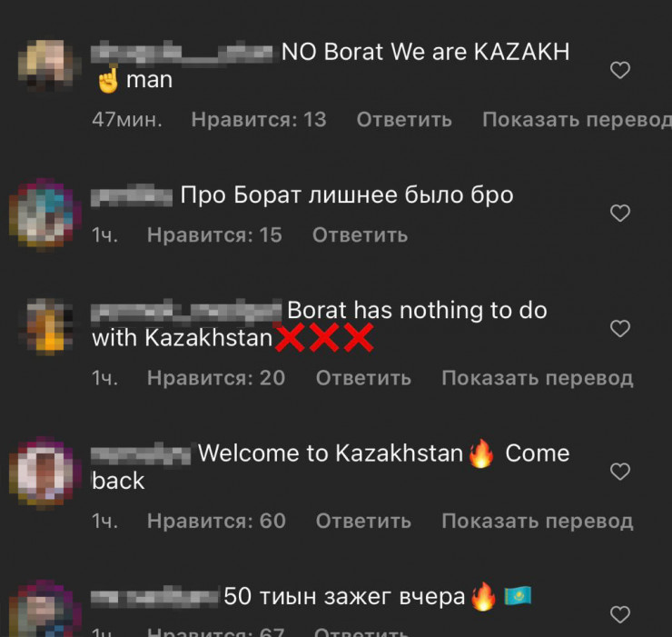672x637 pixels.
Task: Click Ответить under 'with Kazakhstan' comment
Action: point(363,378)
